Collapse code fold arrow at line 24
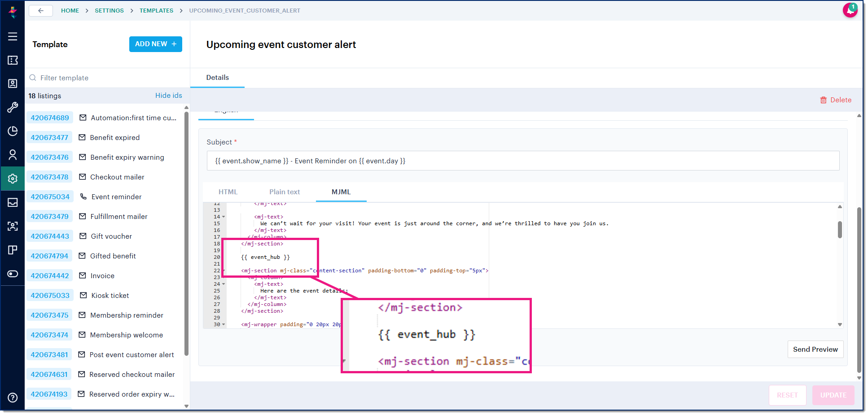Screen dimensions: 868x415 click(224, 284)
